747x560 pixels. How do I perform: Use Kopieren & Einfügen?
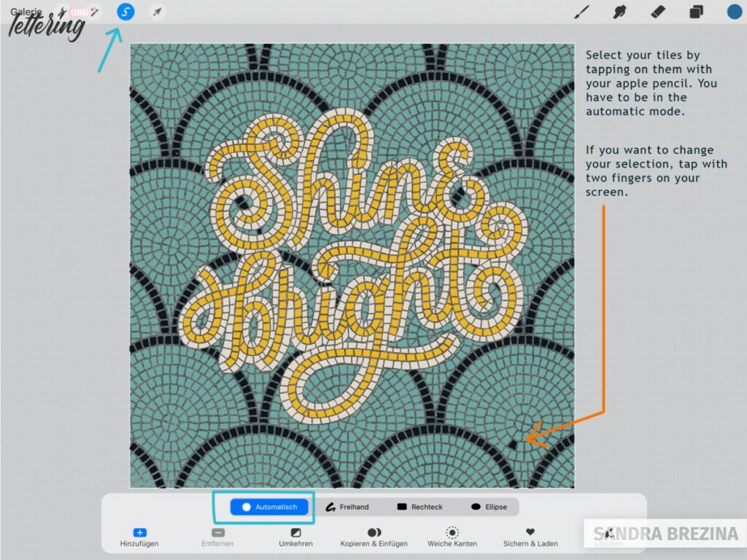point(373,532)
